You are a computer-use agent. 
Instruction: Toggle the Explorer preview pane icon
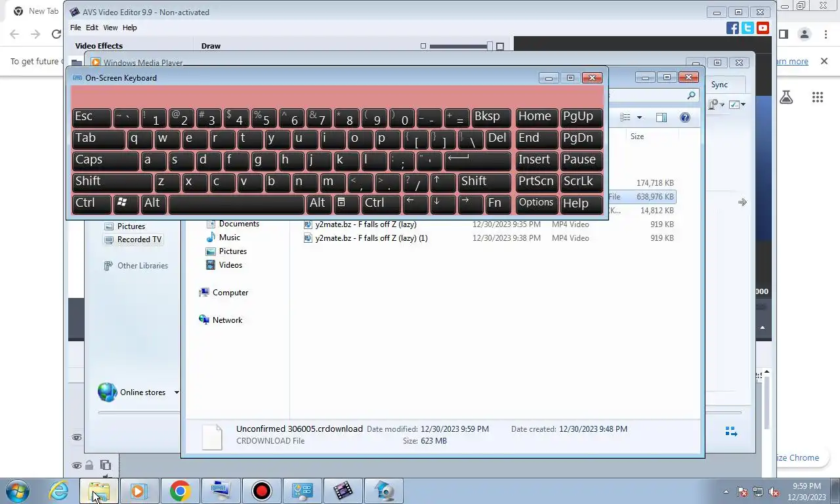tap(661, 117)
